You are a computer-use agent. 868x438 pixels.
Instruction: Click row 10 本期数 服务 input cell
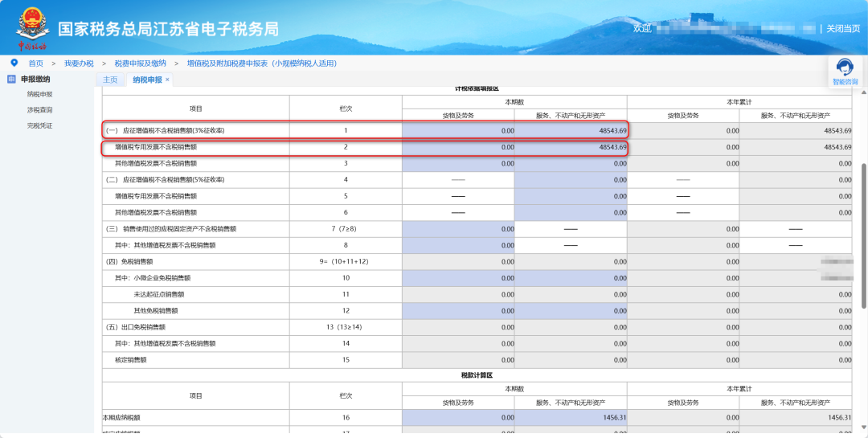click(x=571, y=278)
